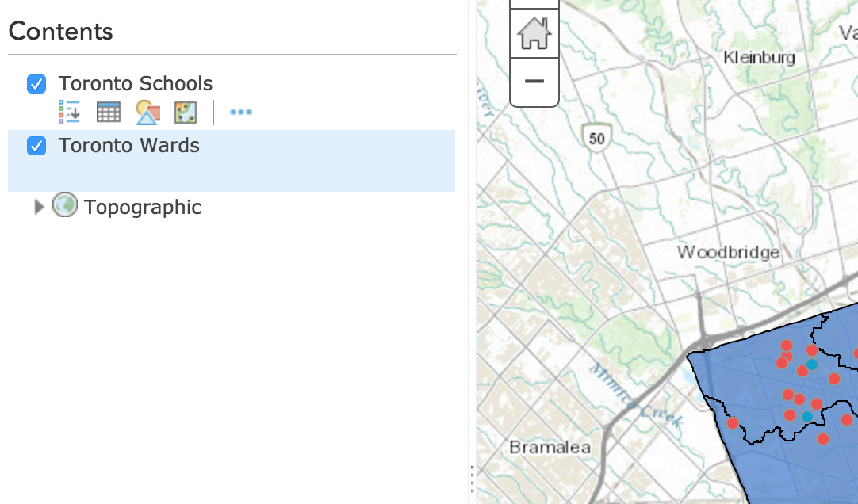Zoom out with the minus button
This screenshot has width=858, height=504.
[534, 81]
